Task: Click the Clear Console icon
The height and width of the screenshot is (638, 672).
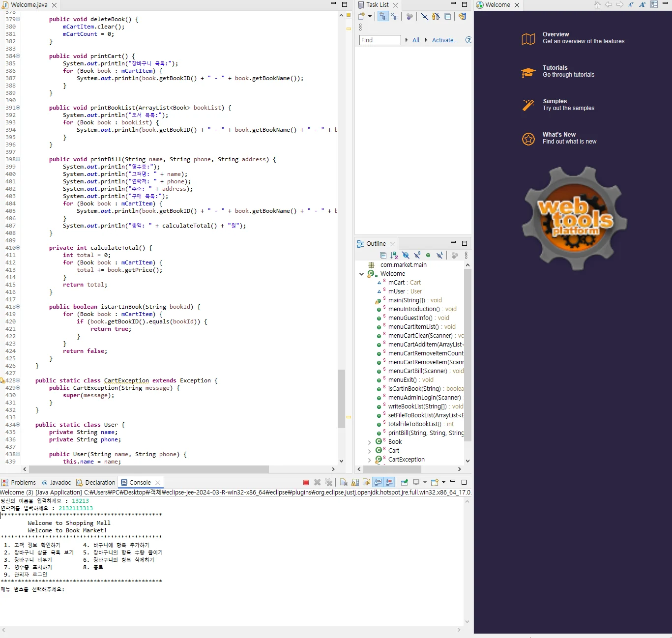Action: [344, 482]
